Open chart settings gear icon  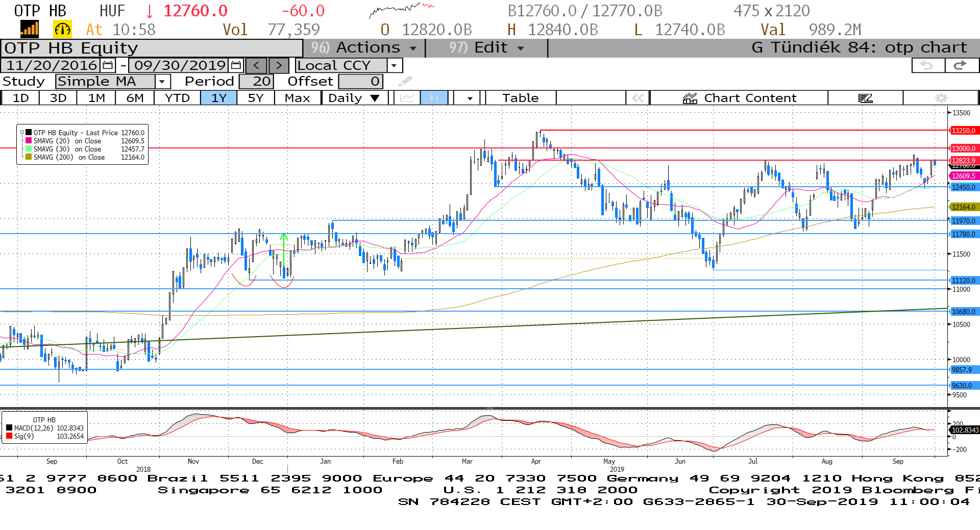(941, 98)
